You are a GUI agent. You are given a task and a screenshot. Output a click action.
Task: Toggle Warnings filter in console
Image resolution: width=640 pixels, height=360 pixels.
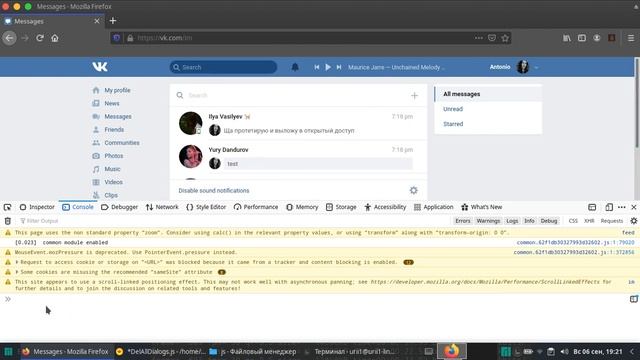tap(488, 221)
